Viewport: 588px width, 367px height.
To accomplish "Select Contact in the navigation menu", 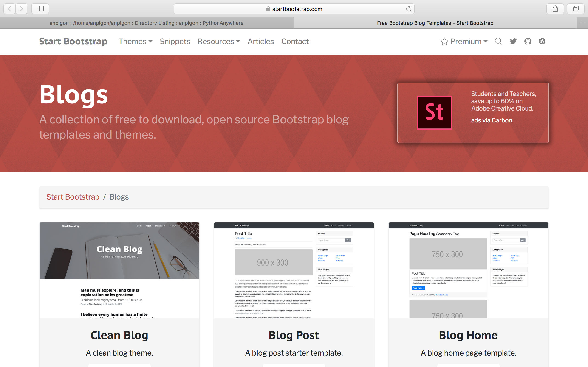I will pos(295,42).
